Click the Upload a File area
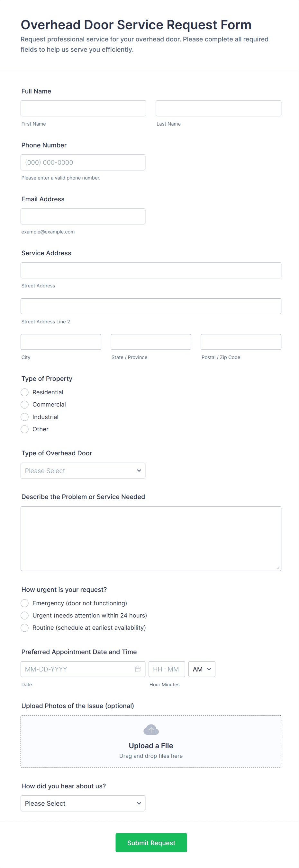Viewport: 299px width, 868px height. [151, 745]
